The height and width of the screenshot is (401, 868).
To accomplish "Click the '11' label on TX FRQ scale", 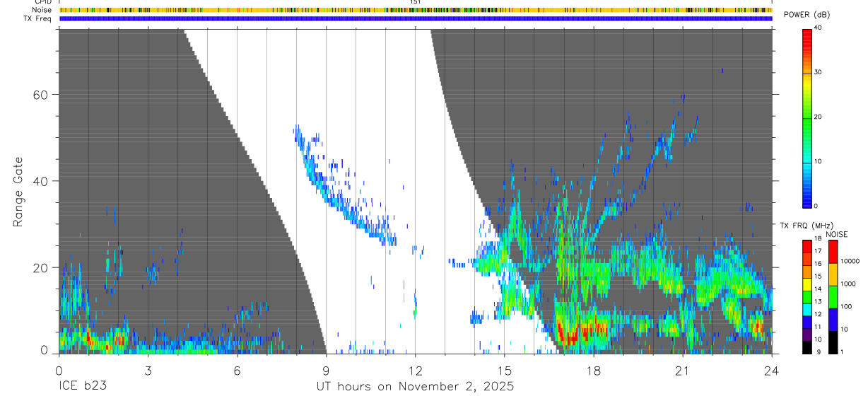I will (818, 328).
